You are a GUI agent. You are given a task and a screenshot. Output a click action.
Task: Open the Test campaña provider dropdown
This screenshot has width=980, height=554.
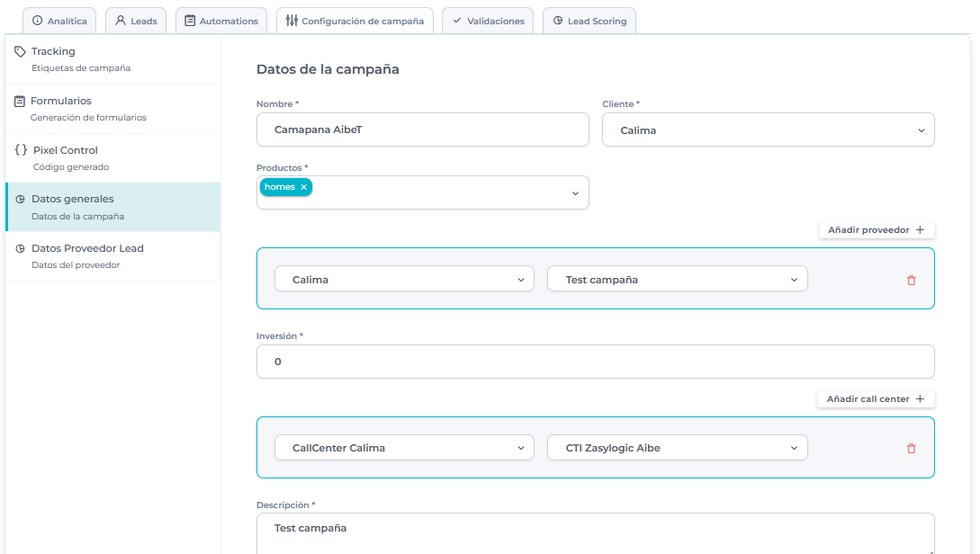point(677,280)
